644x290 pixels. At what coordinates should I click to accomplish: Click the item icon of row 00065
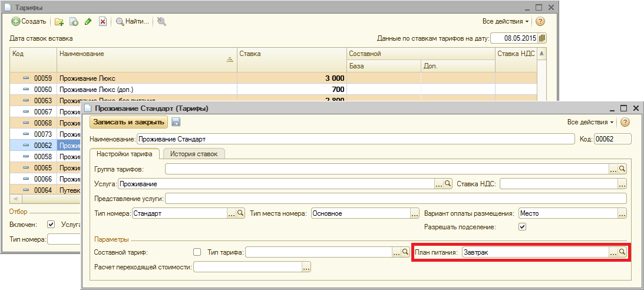coord(26,168)
